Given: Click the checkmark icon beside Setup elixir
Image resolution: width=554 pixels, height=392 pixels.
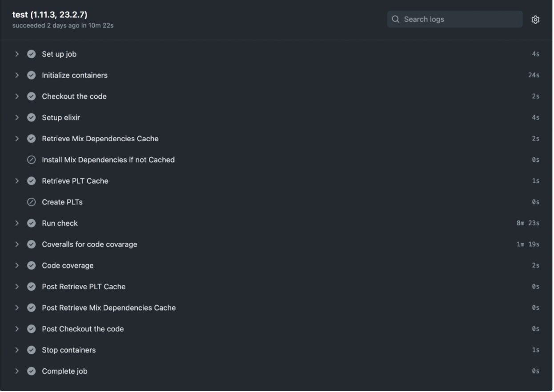Looking at the screenshot, I should click(x=31, y=118).
